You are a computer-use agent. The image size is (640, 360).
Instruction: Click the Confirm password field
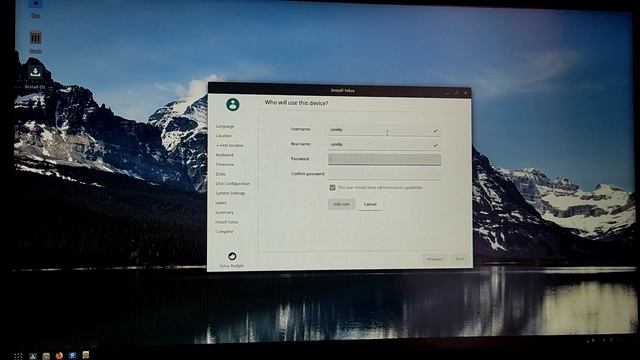[x=384, y=174]
